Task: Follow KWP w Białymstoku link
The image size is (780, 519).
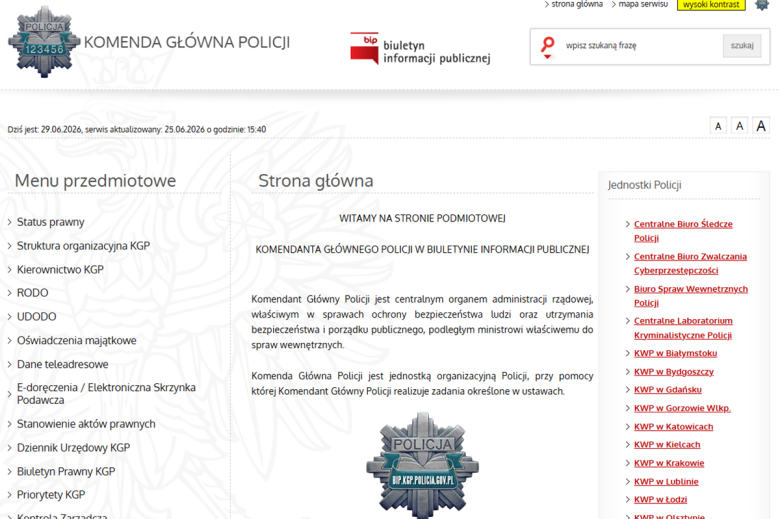Action: click(x=675, y=353)
